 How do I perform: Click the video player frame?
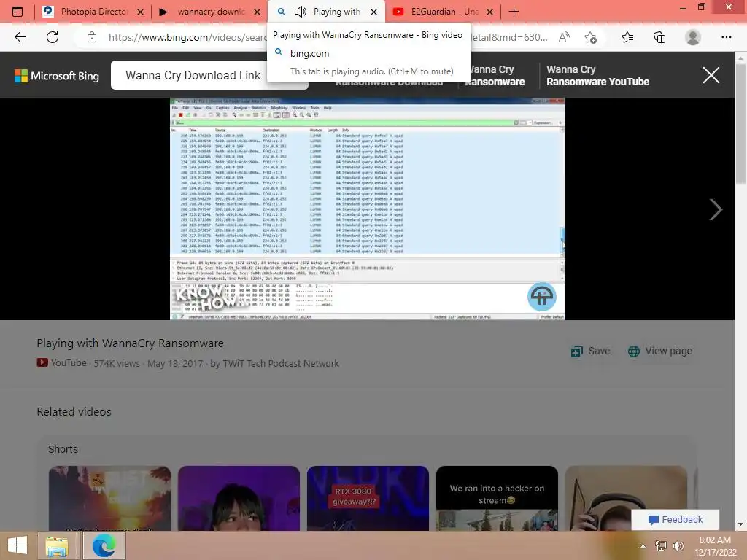point(368,209)
